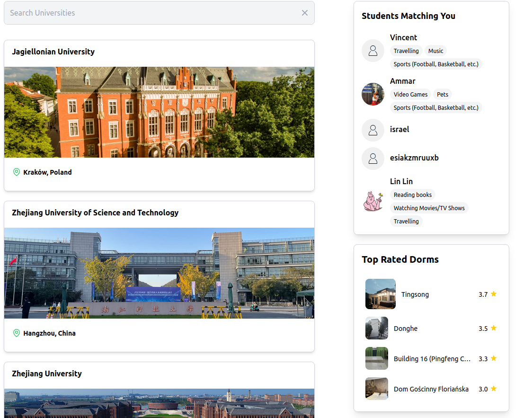View the Zhejiang University campus aerial photo
The image size is (532, 418).
[159, 403]
